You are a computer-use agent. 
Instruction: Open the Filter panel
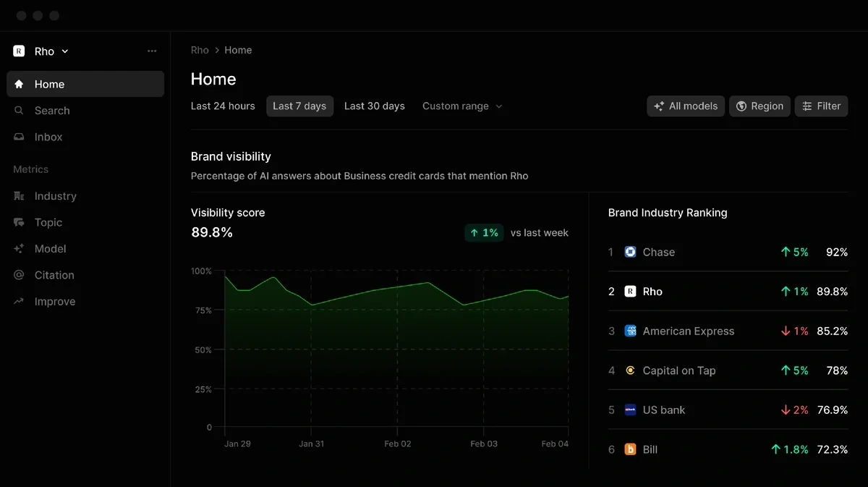coord(821,106)
